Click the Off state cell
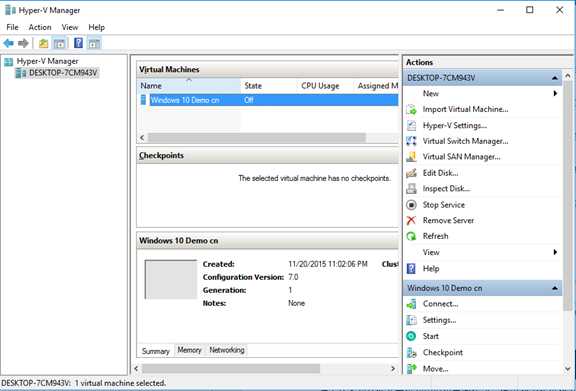The height and width of the screenshot is (391, 576). tap(248, 100)
